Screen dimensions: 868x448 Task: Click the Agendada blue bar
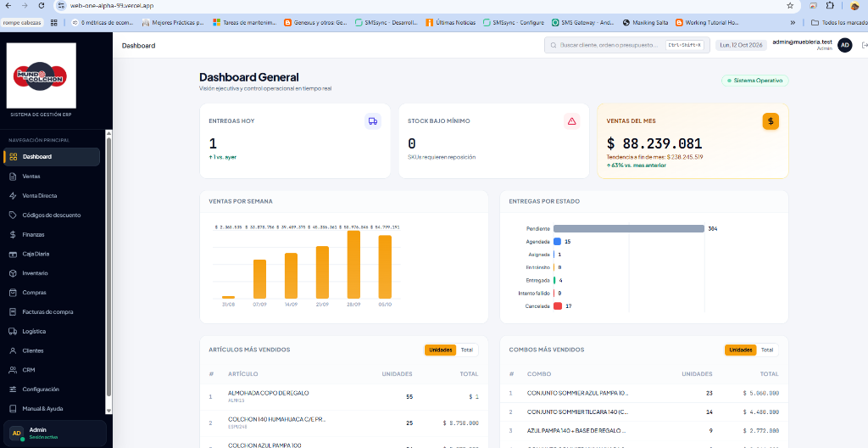558,242
